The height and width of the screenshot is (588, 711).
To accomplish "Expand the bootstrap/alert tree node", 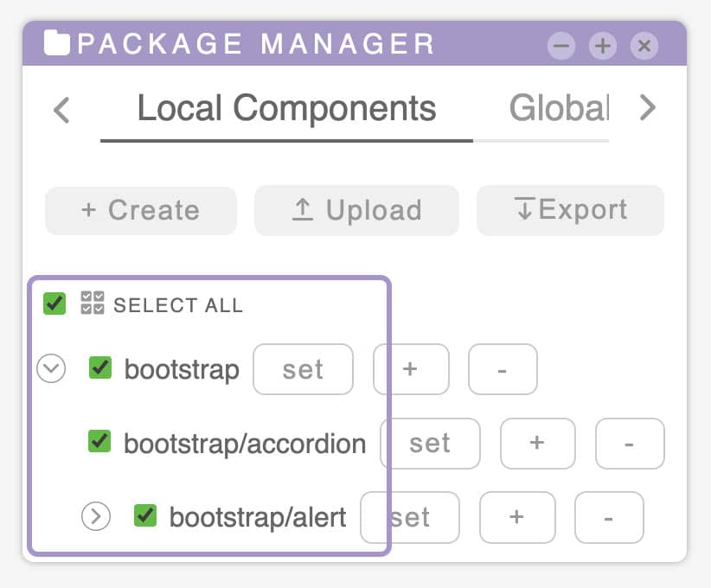I will click(96, 516).
